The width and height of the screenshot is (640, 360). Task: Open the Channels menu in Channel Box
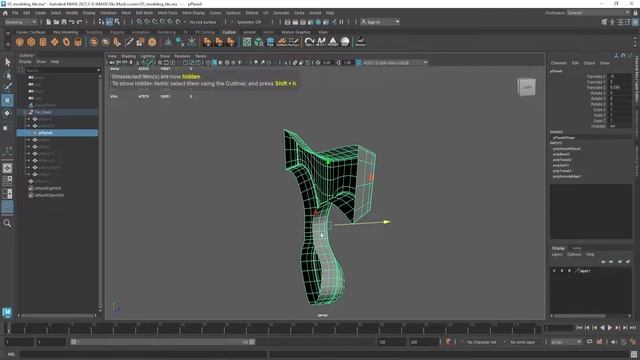[x=559, y=63]
